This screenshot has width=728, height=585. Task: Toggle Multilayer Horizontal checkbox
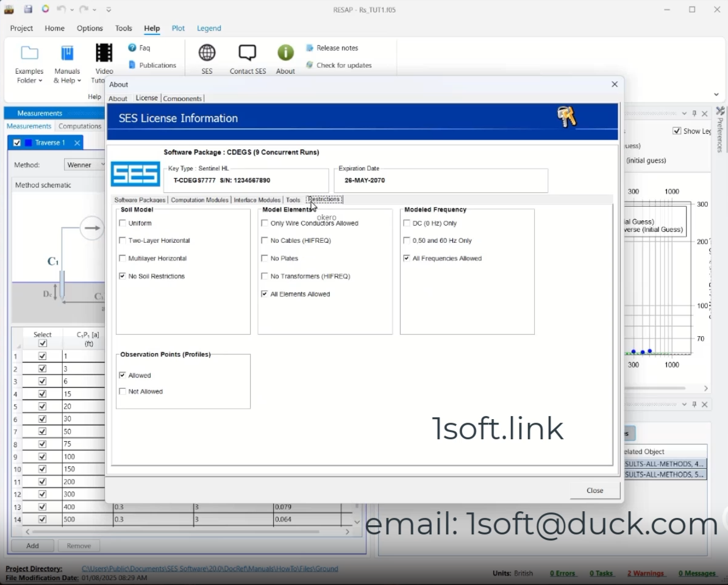click(123, 258)
